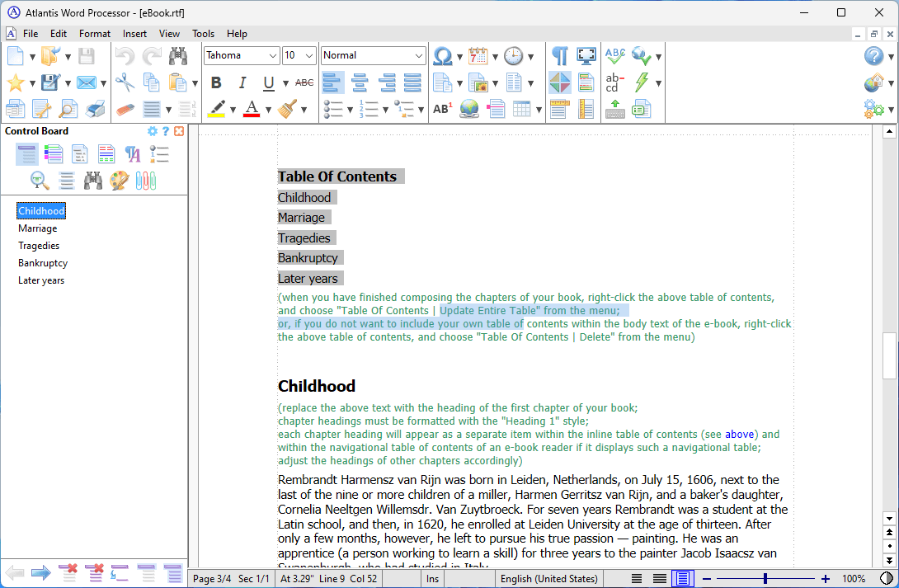Open the Format menu

(x=95, y=34)
